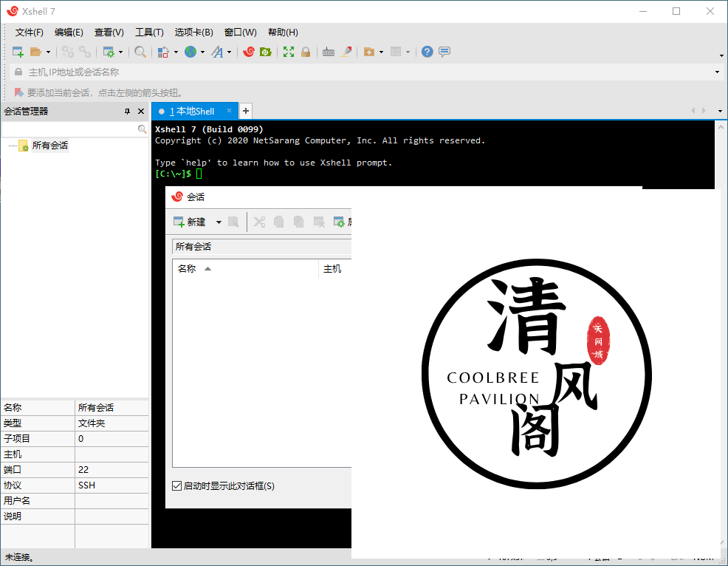This screenshot has width=728, height=566.
Task: Click the magnifier icon in session manager search
Action: (142, 129)
